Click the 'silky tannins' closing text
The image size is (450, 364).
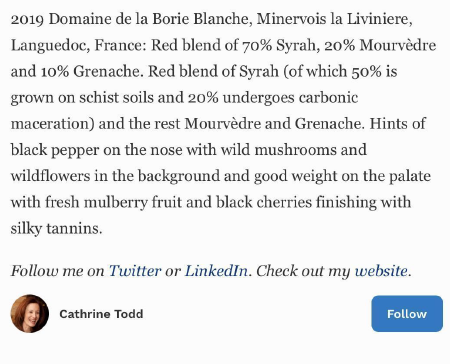coord(56,229)
